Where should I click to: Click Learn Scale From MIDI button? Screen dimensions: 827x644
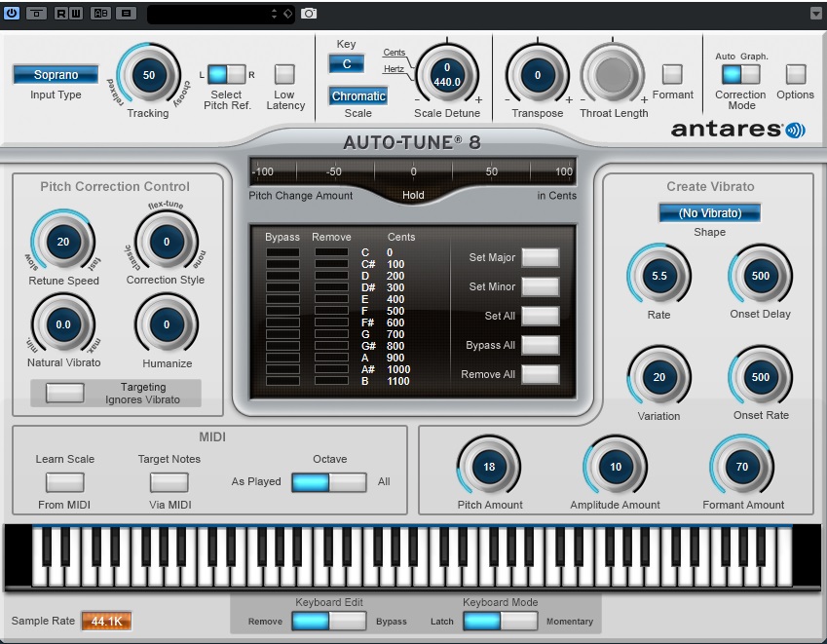(64, 482)
